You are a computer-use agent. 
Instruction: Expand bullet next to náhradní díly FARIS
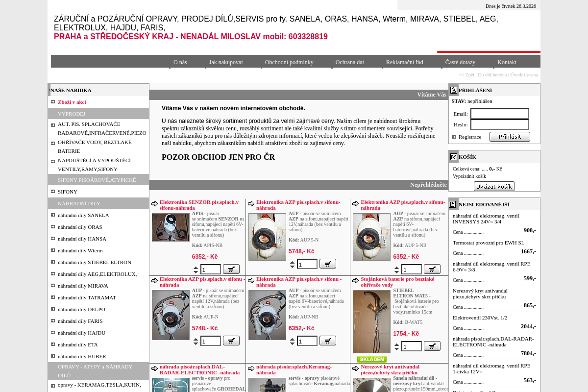pyautogui.click(x=53, y=321)
